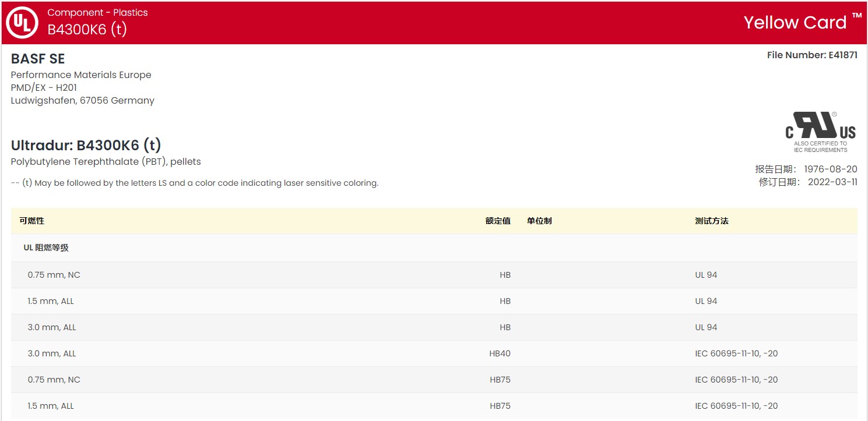Click the "Ultradur: B4300K6 (t)" heading
The height and width of the screenshot is (421, 868).
86,145
